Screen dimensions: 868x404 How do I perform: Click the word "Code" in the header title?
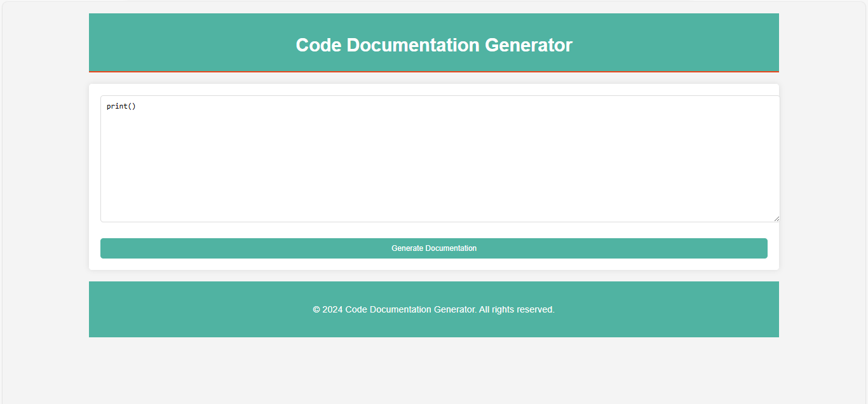coord(318,45)
